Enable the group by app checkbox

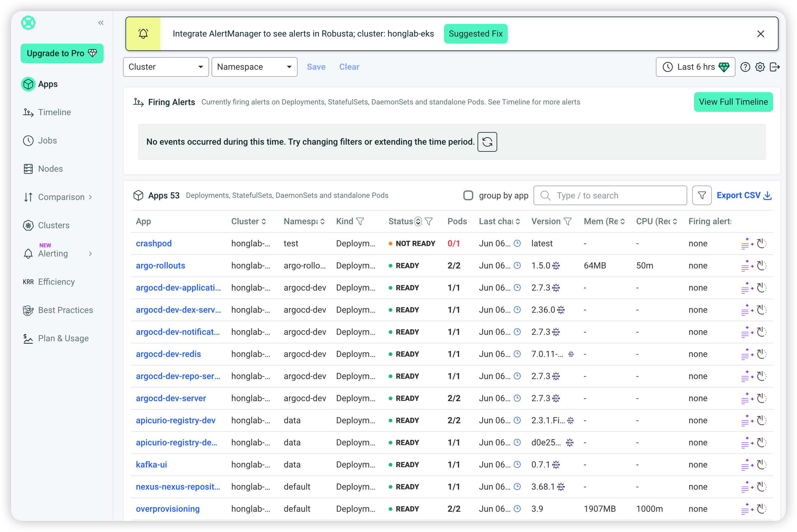click(x=468, y=195)
